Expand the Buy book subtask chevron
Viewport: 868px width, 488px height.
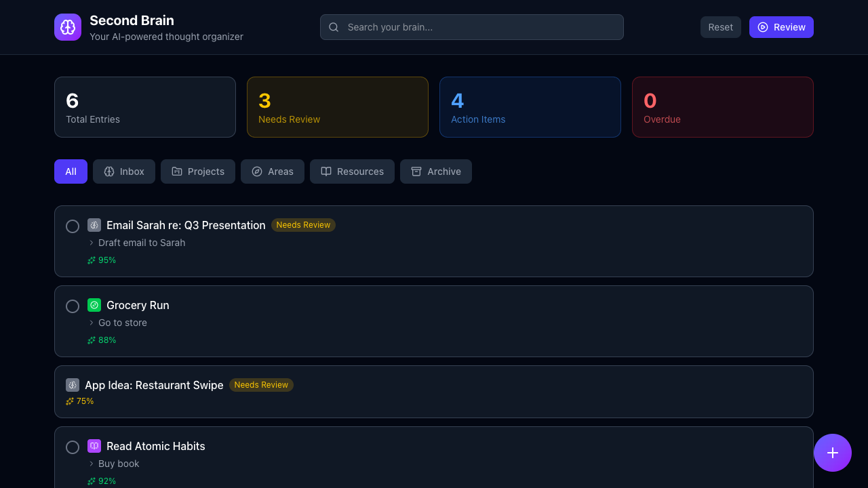pos(92,464)
